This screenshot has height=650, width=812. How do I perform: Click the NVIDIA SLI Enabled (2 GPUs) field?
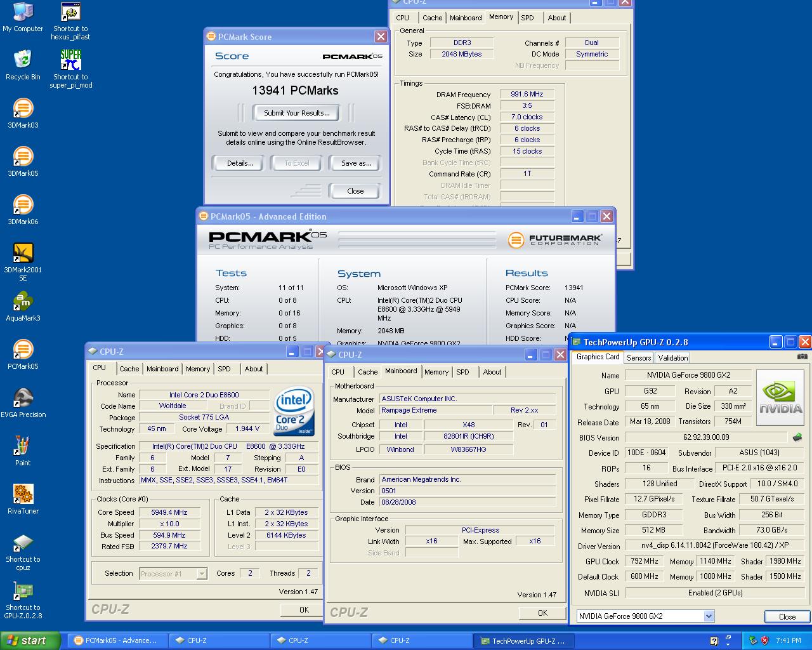click(x=715, y=592)
